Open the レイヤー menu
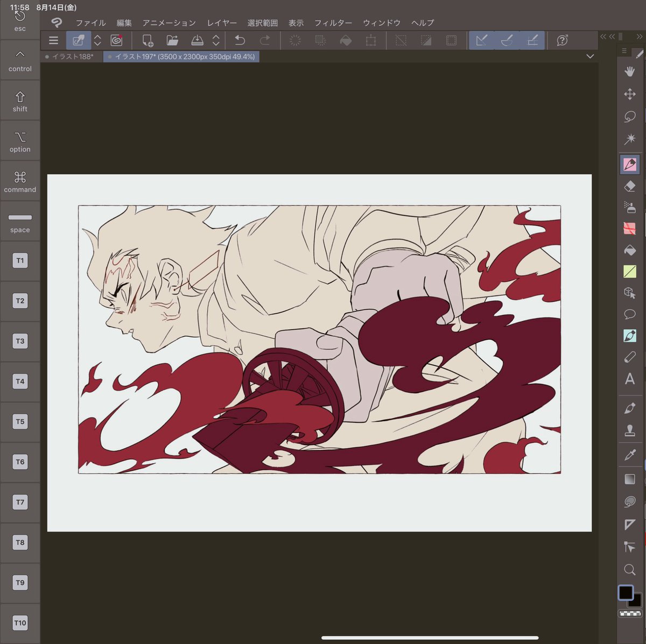The height and width of the screenshot is (644, 646). click(x=222, y=23)
